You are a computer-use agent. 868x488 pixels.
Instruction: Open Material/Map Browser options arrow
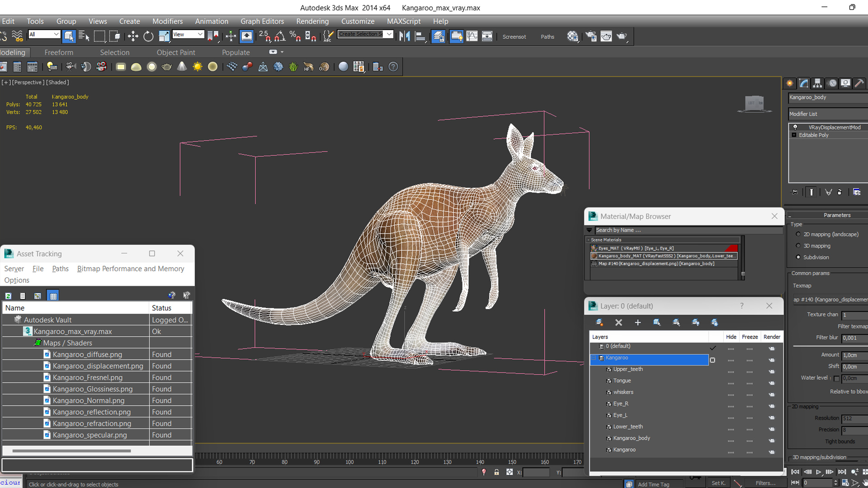point(590,230)
